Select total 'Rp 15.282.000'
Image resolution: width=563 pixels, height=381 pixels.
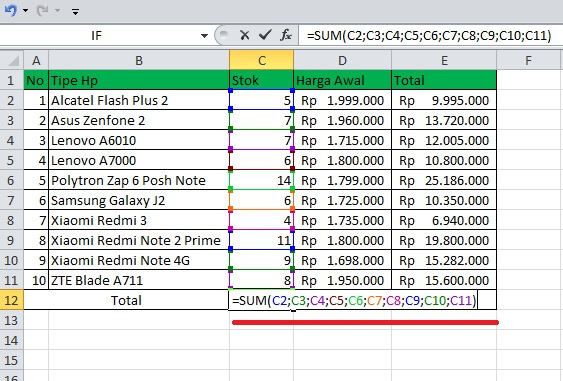click(x=444, y=260)
